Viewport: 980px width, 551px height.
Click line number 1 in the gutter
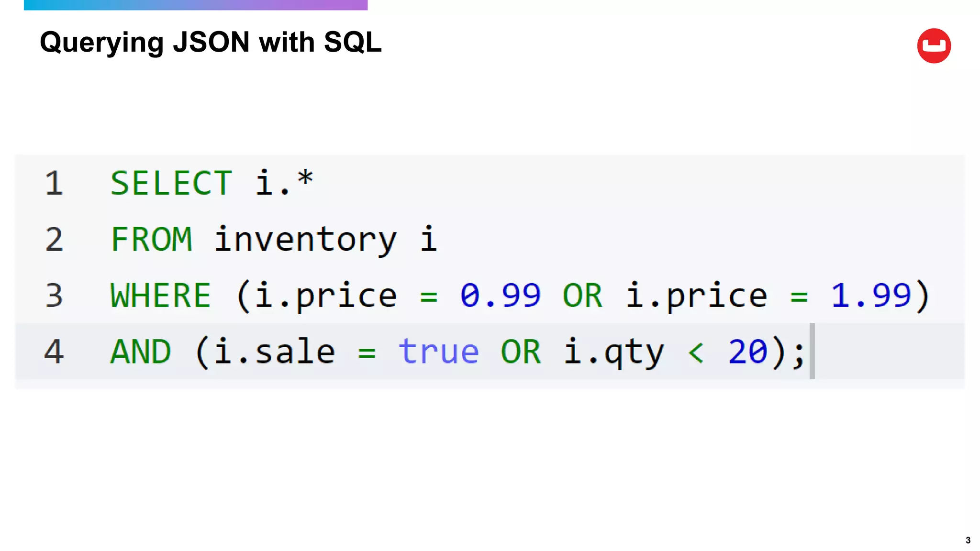click(54, 183)
